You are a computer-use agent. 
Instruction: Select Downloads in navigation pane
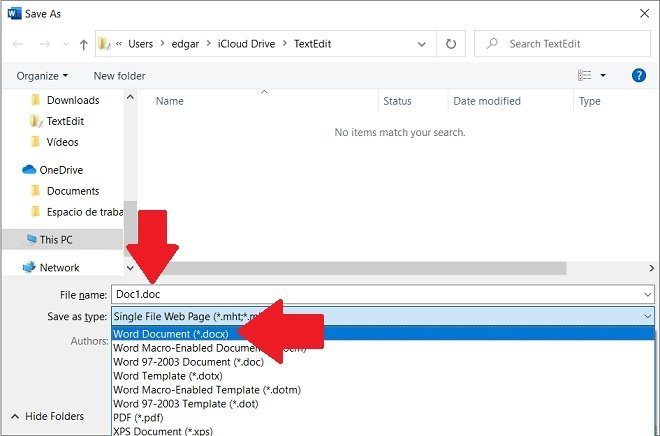point(73,100)
